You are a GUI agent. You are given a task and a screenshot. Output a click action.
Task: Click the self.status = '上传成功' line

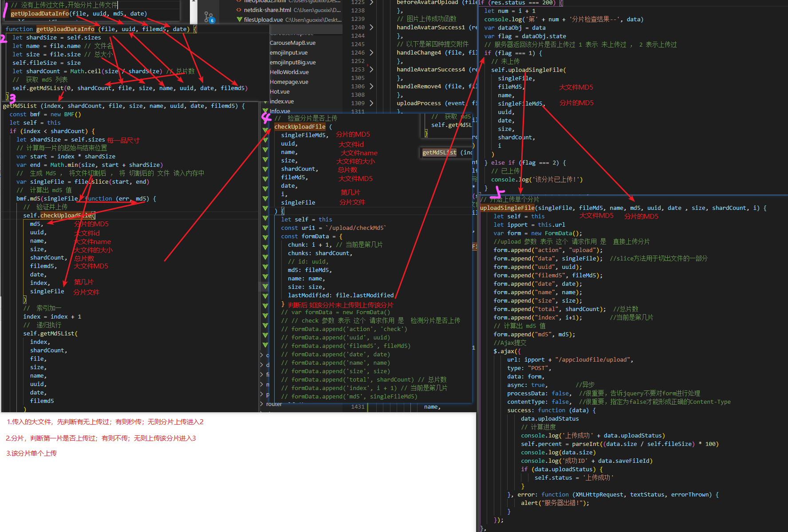point(574,477)
